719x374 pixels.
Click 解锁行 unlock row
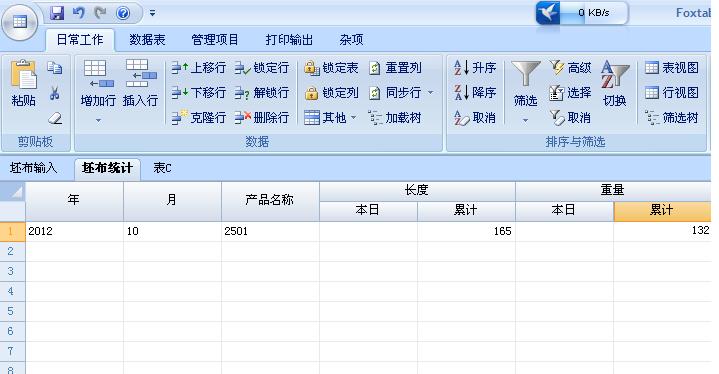point(262,93)
